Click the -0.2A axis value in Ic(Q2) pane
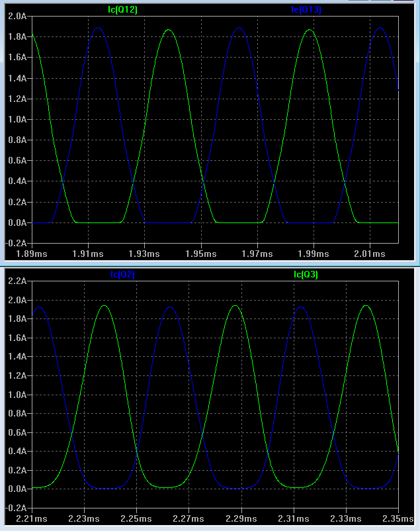The width and height of the screenshot is (420, 531). click(x=16, y=508)
